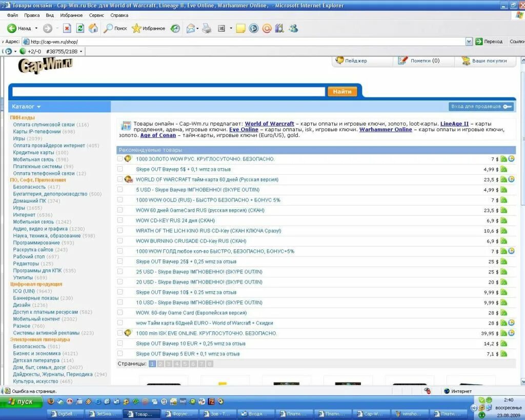
Task: Open the Избранное menu
Action: pos(71,15)
